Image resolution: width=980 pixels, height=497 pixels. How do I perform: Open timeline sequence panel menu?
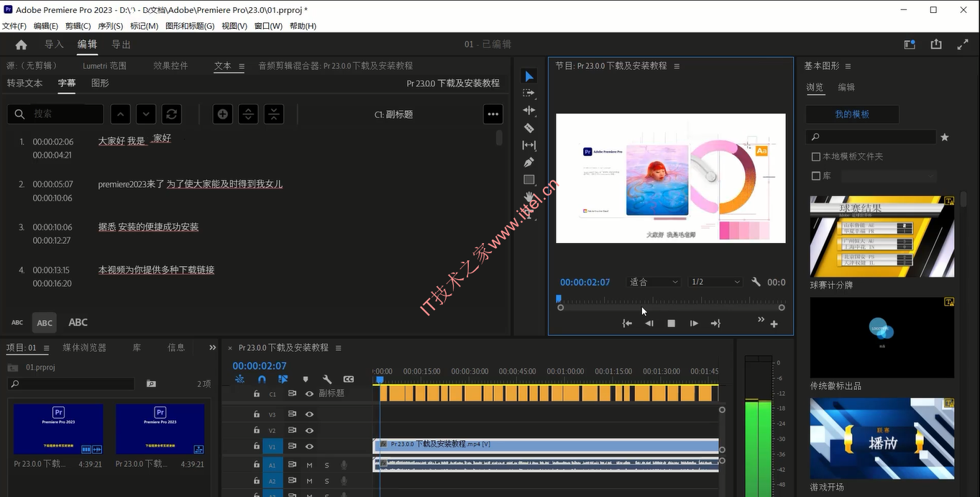[339, 347]
